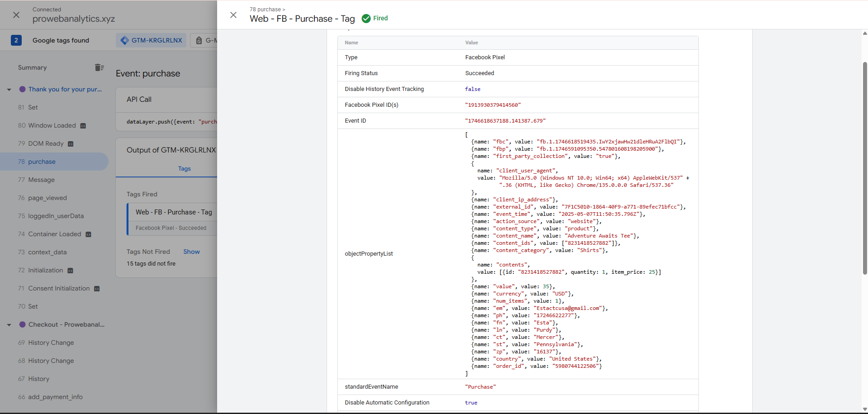The image size is (868, 414).
Task: Collapse the Thank you for your purchase page group
Action: [9, 90]
